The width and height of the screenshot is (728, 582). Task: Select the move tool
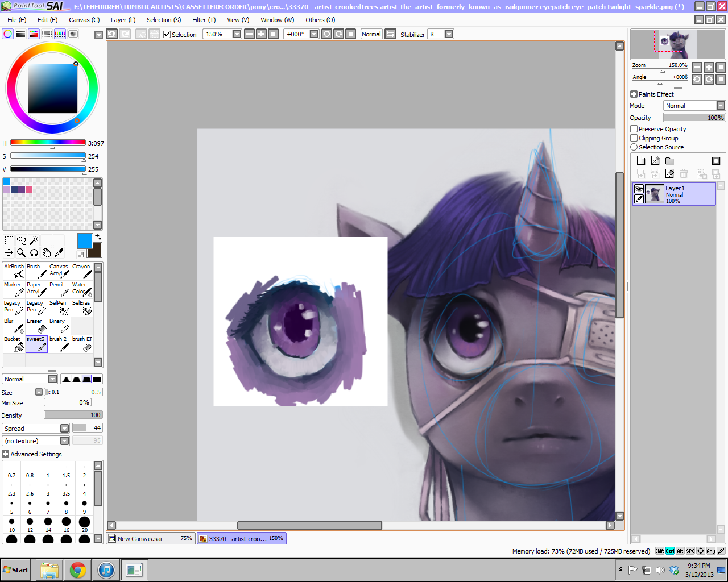tap(9, 253)
